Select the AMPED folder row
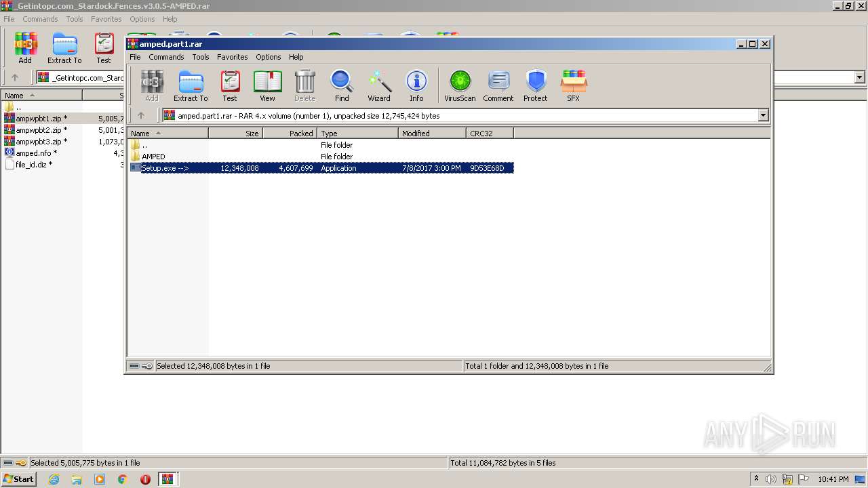The height and width of the screenshot is (488, 868). pyautogui.click(x=321, y=157)
